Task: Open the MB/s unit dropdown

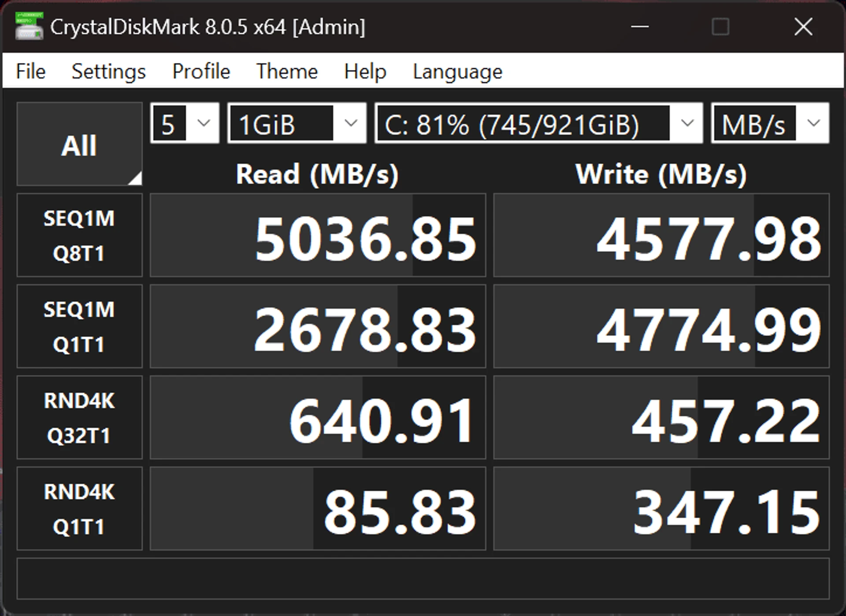Action: 770,123
